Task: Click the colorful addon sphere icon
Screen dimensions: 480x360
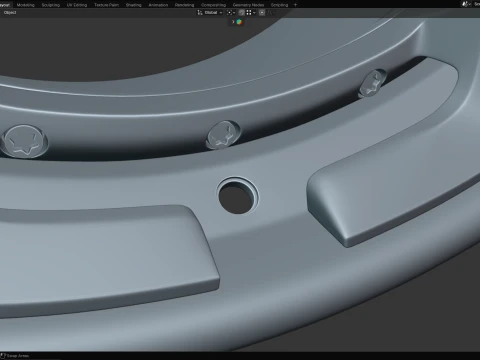Action: (x=239, y=22)
